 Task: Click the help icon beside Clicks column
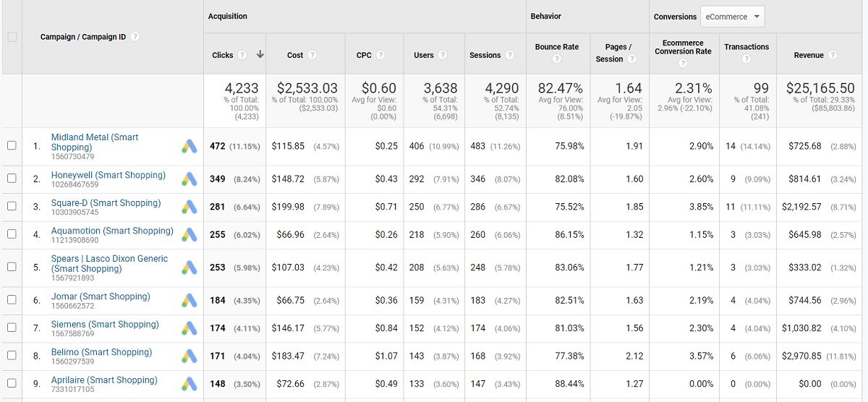(x=242, y=55)
